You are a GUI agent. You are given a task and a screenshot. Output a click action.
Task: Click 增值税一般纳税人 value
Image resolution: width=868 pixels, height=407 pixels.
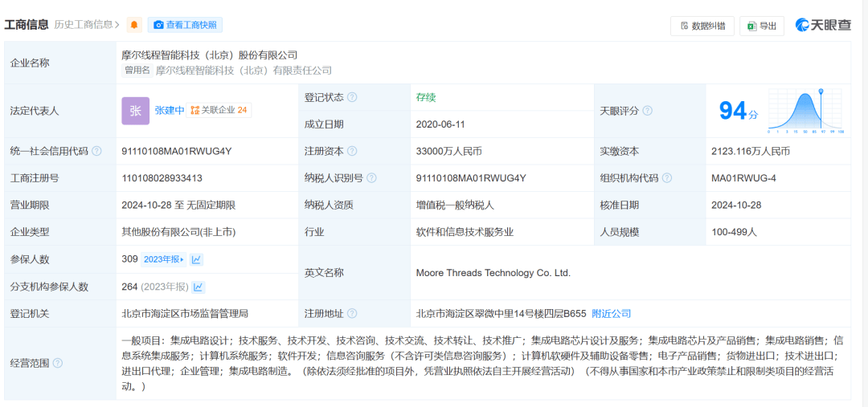(455, 206)
